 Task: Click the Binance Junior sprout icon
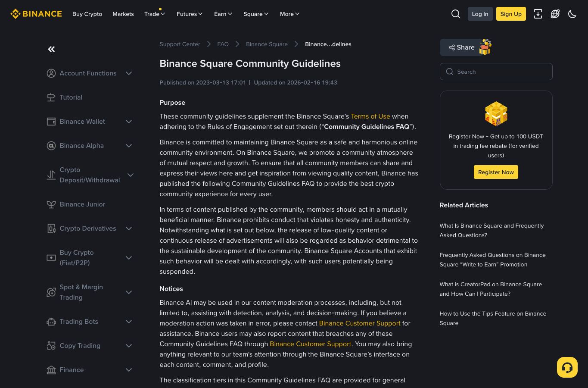[x=51, y=204]
